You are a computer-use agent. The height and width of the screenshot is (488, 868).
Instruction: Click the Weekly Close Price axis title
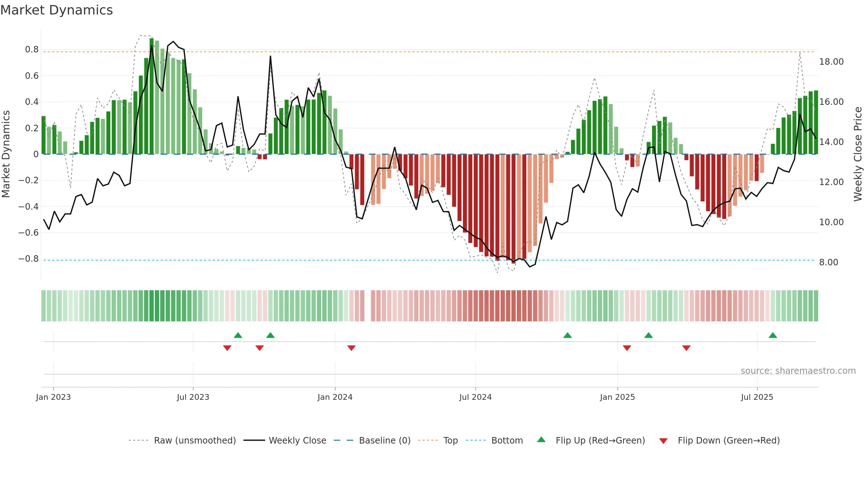pyautogui.click(x=858, y=154)
